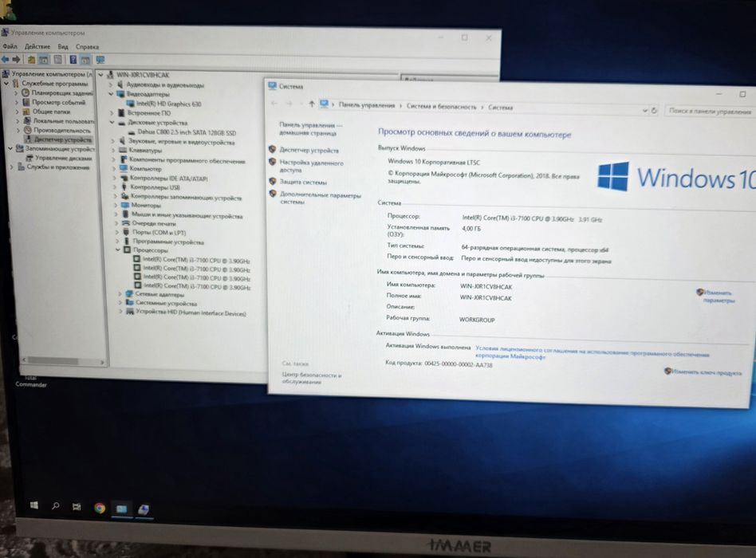The width and height of the screenshot is (756, 558).
Task: Select the WIN-J0R1CVBHCAK root node
Action: pyautogui.click(x=143, y=75)
